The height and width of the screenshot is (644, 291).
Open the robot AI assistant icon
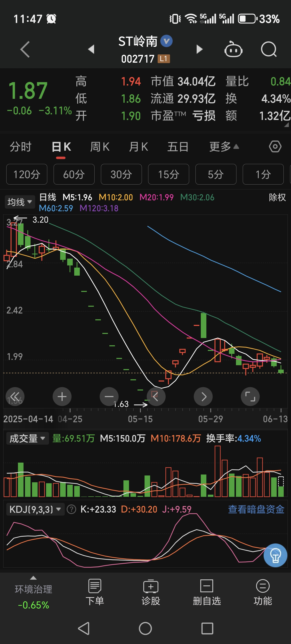[x=233, y=49]
